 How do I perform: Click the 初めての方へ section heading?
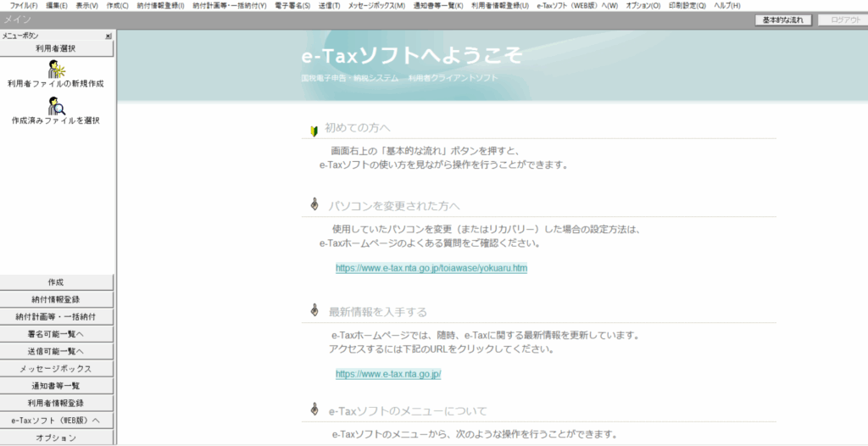coord(358,128)
